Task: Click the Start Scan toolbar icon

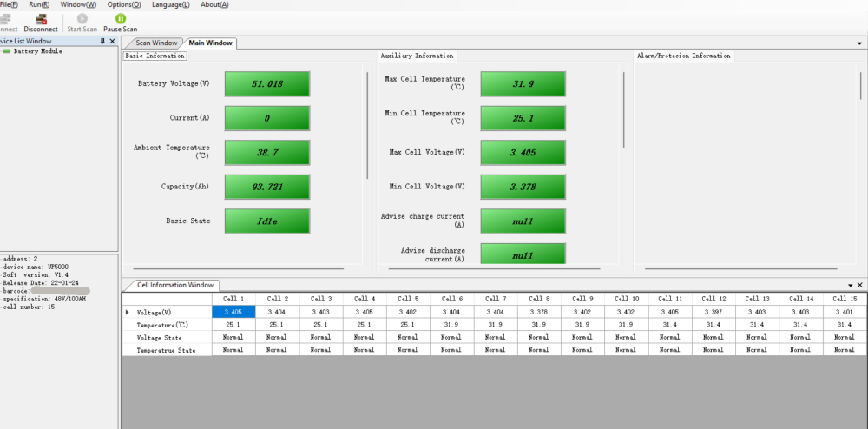Action: pos(82,19)
